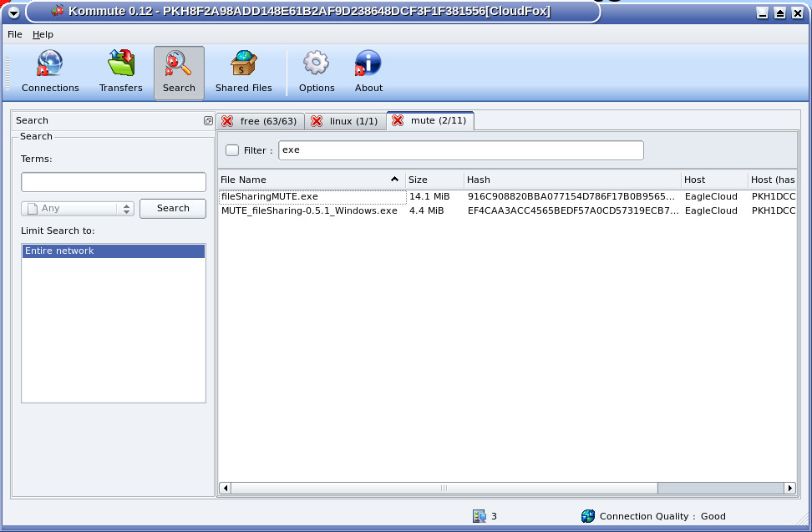Click the Connection Quality : Good status text
812x532 pixels.
point(662,516)
